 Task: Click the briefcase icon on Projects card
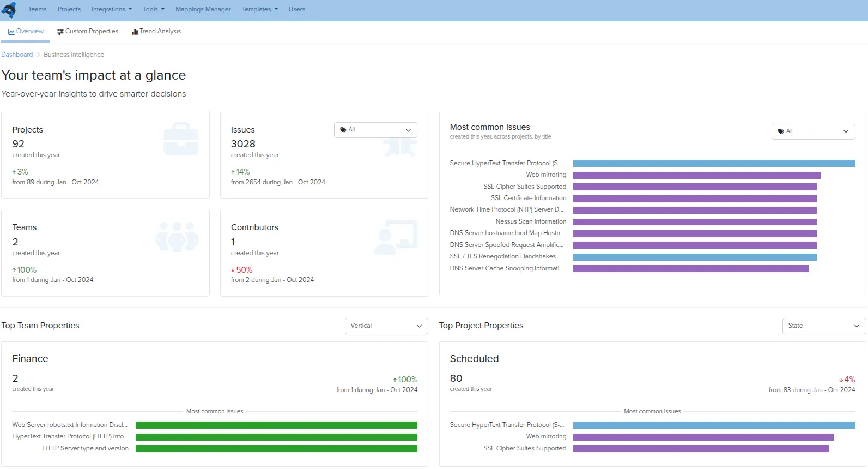[x=181, y=139]
